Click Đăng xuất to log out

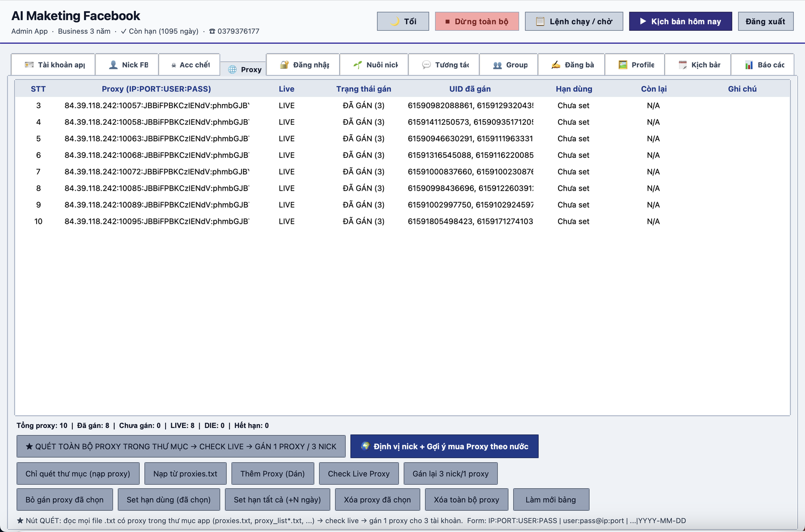pos(766,21)
